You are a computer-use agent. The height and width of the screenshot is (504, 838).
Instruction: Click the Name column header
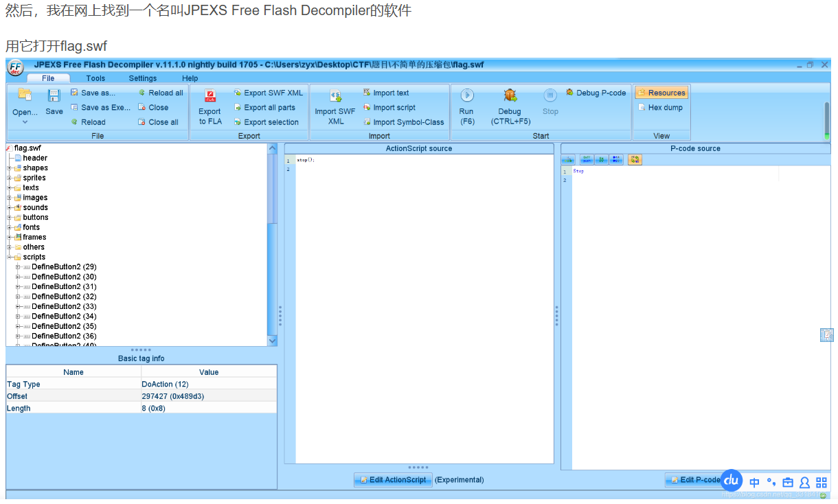[x=73, y=372]
